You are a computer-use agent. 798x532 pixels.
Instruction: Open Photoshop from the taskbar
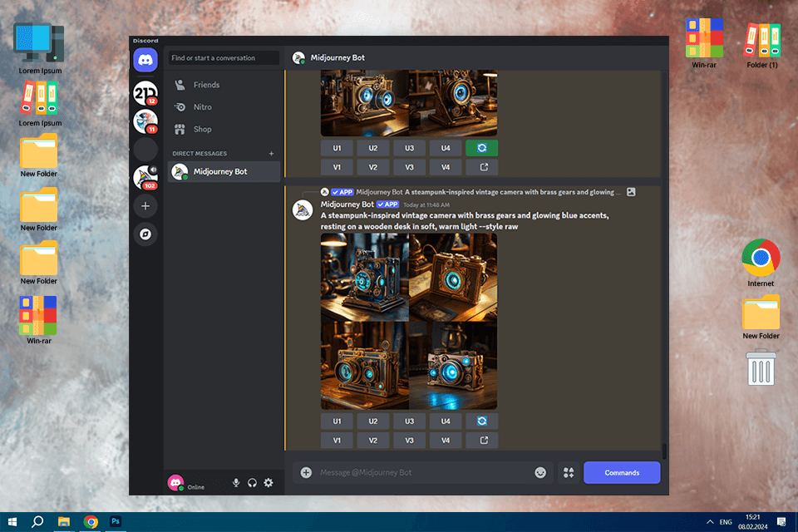[x=116, y=522]
